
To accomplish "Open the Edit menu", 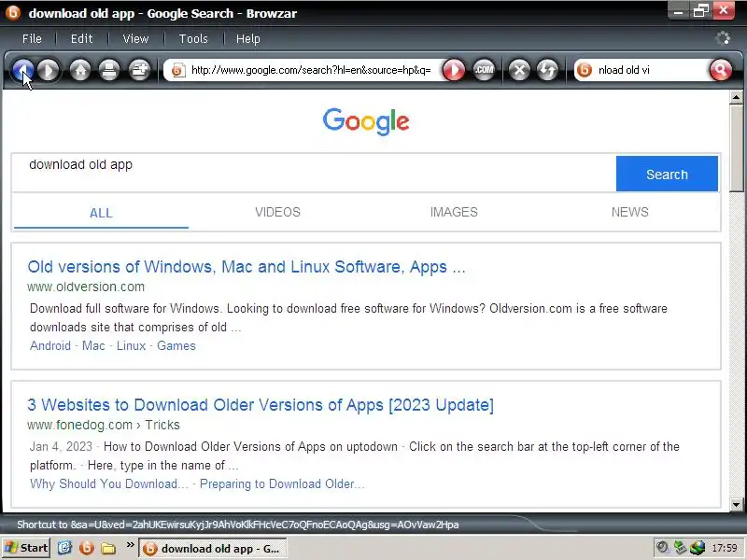I will pos(81,38).
